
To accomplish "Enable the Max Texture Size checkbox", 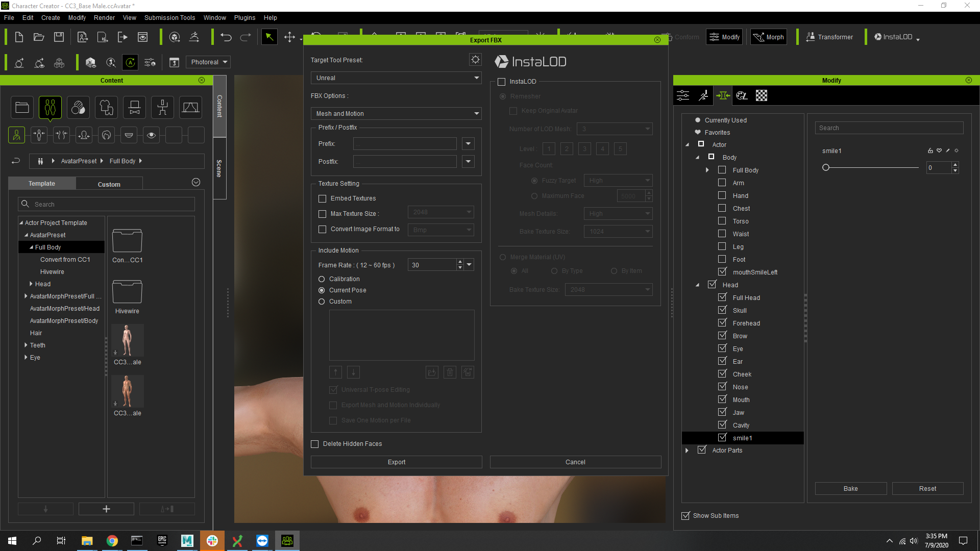I will [323, 214].
